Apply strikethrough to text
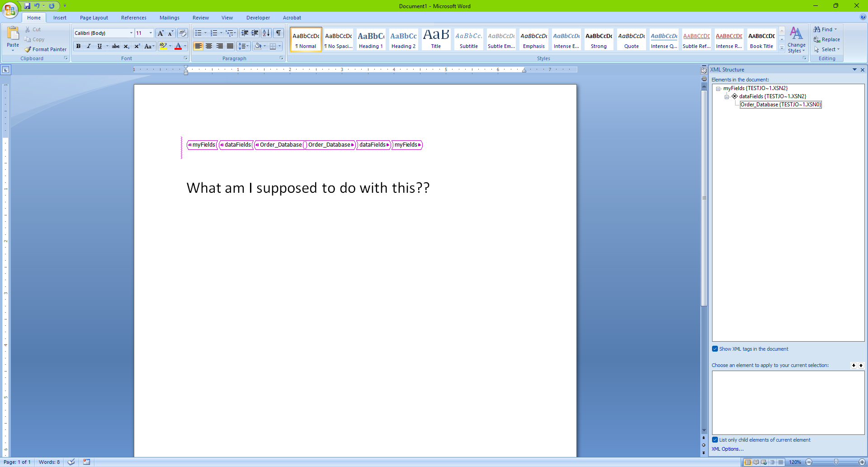The height and width of the screenshot is (467, 868). tap(116, 46)
